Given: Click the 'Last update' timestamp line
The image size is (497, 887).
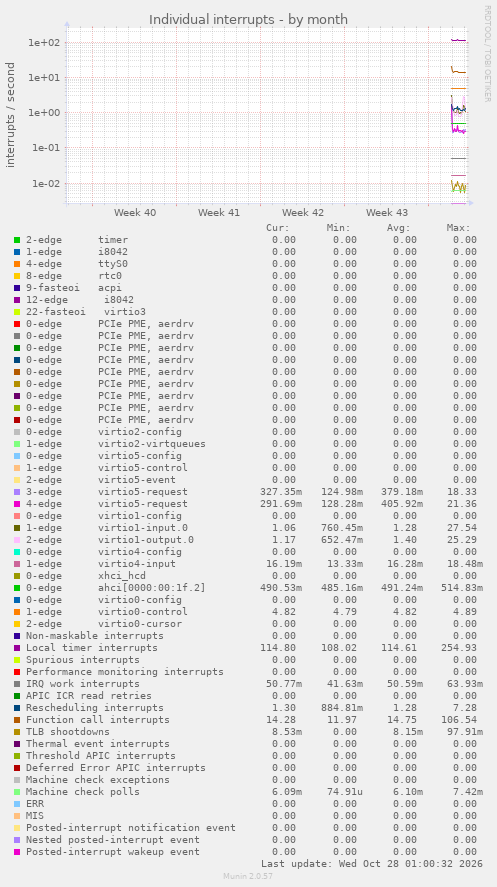Looking at the screenshot, I should pos(372,864).
